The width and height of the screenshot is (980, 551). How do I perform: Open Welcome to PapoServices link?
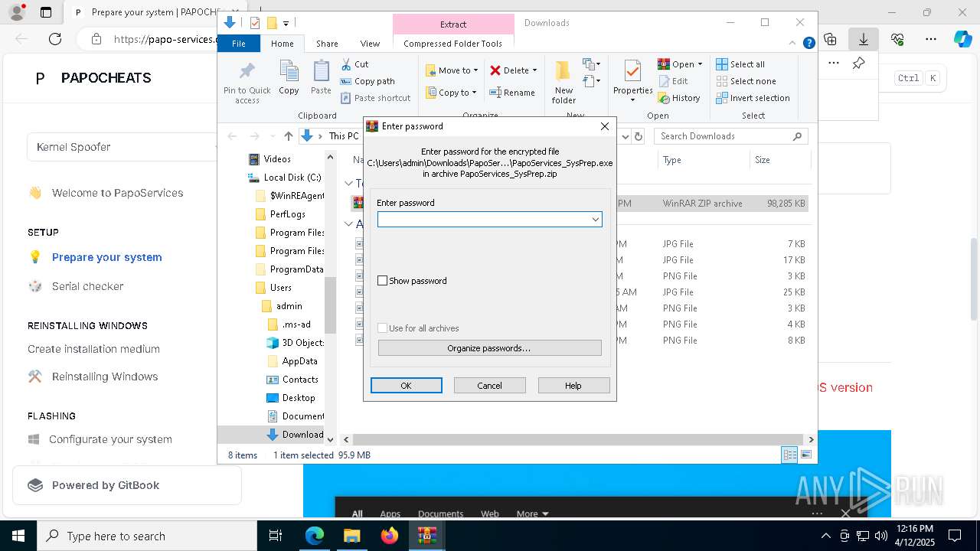click(x=118, y=193)
